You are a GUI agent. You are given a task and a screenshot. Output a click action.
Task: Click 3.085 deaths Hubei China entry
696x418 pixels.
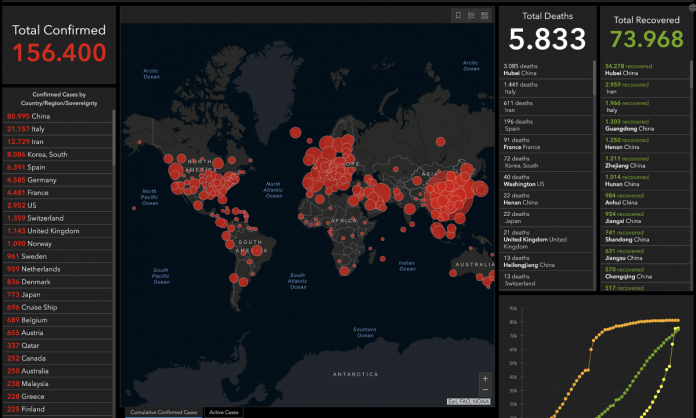pos(546,70)
